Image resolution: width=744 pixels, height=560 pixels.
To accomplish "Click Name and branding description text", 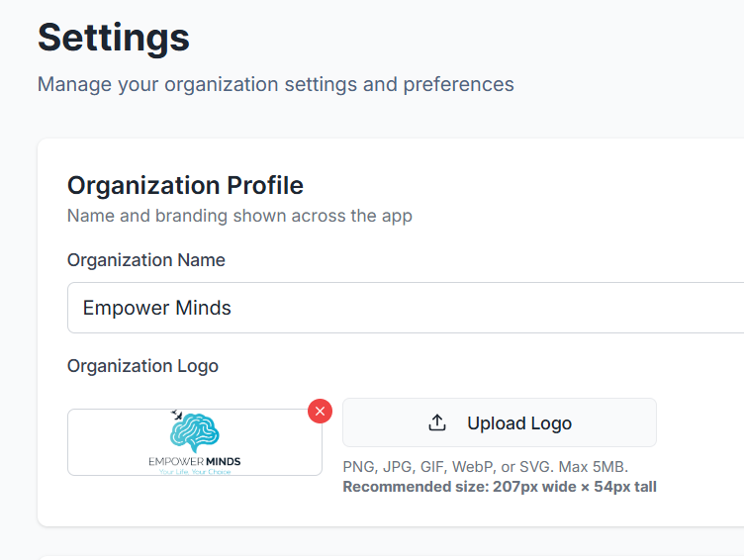I will click(239, 216).
